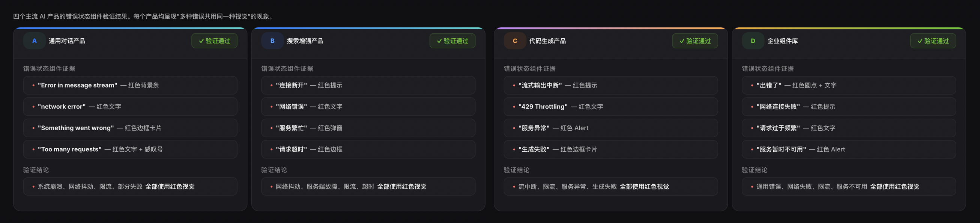Select the "服务暂时不可用" 红色 Alert row

point(849,149)
